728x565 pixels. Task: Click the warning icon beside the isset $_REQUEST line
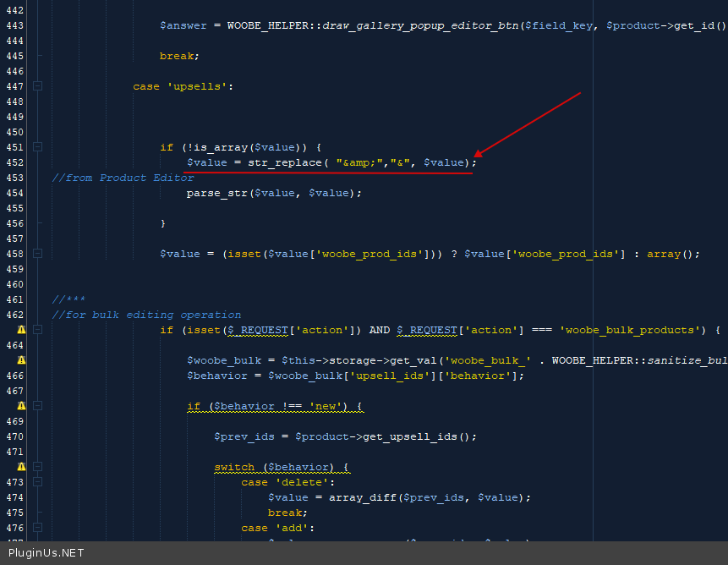pos(21,330)
